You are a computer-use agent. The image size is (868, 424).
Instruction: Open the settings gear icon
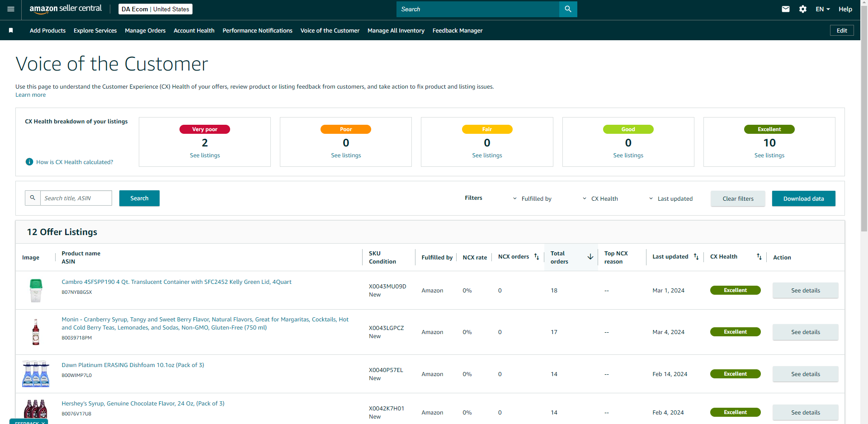coord(803,9)
